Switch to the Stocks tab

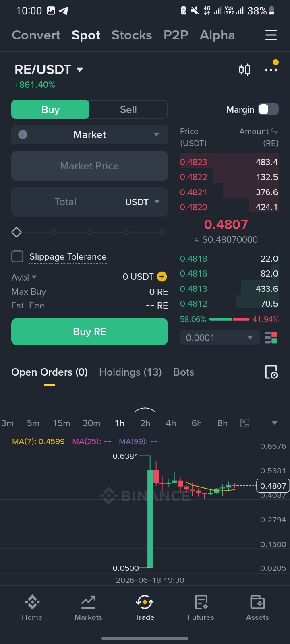132,35
